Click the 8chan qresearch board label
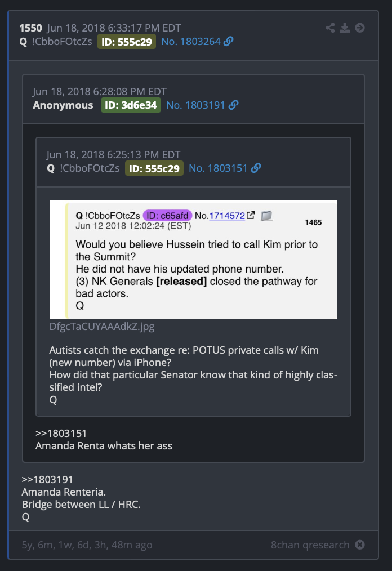392x571 pixels. (310, 545)
